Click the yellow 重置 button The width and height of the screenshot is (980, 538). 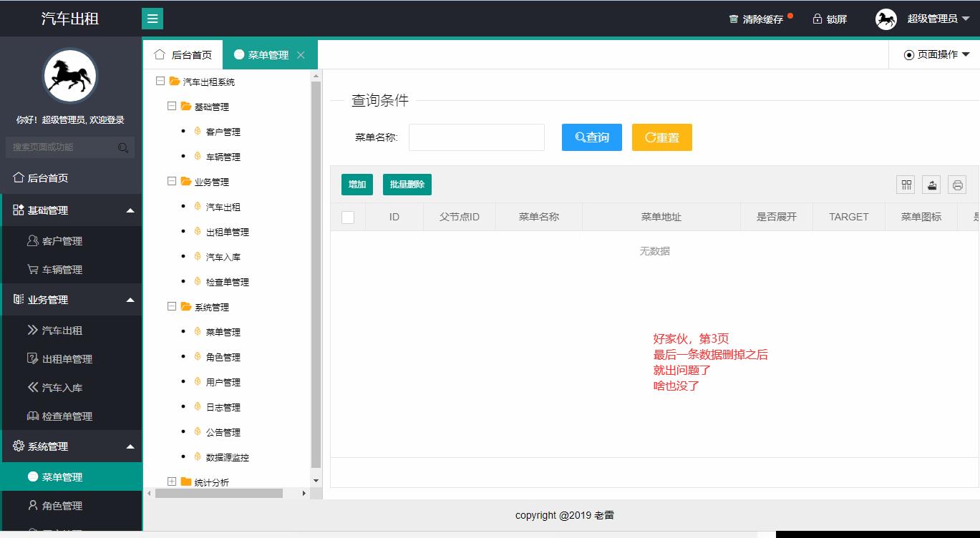point(662,137)
